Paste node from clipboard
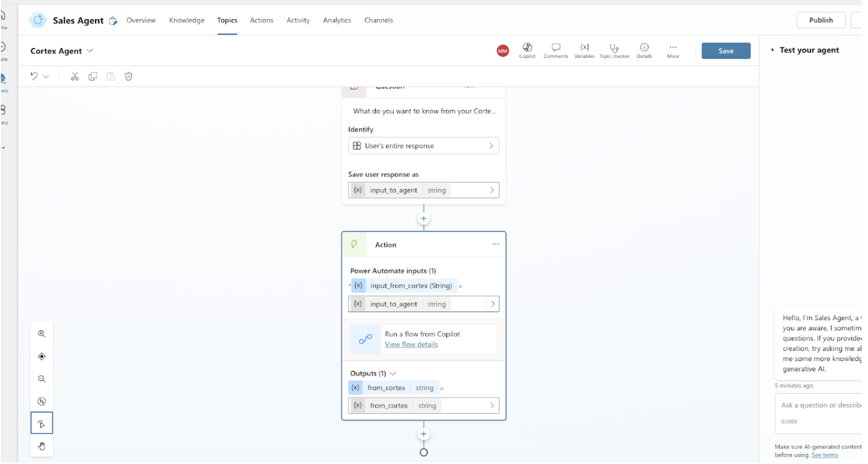The image size is (868, 464). [111, 76]
